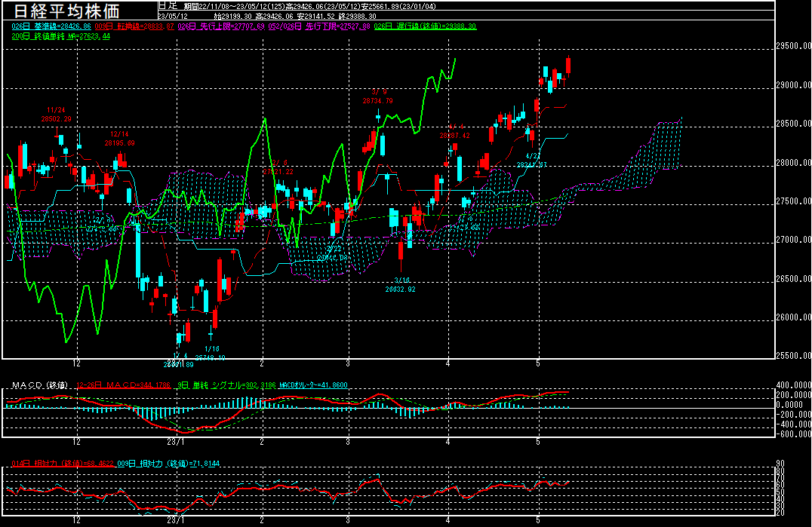The image size is (812, 527).
Task: Click the 9日 単純 シグナル=302.3186 legend entry
Action: pos(226,385)
